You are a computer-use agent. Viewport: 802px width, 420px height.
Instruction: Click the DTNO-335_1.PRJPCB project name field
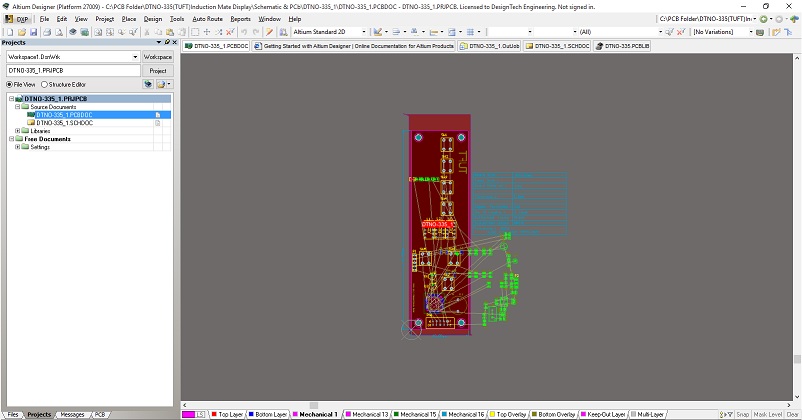point(73,71)
